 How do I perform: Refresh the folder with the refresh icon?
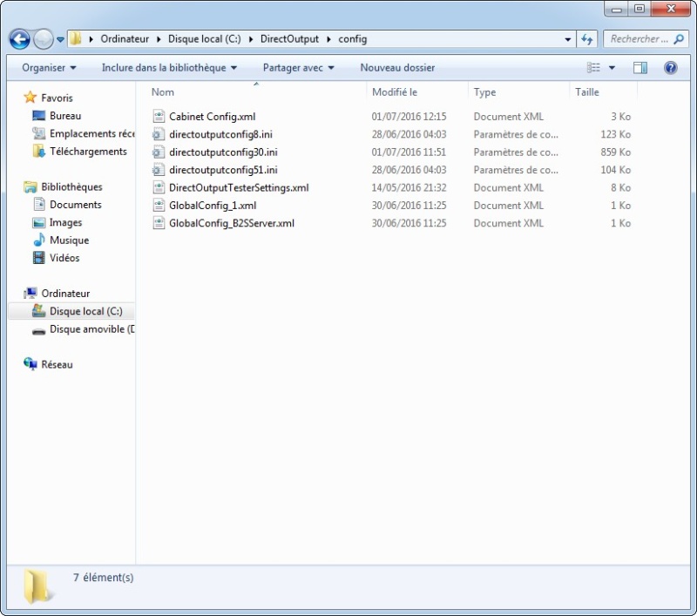coord(586,39)
